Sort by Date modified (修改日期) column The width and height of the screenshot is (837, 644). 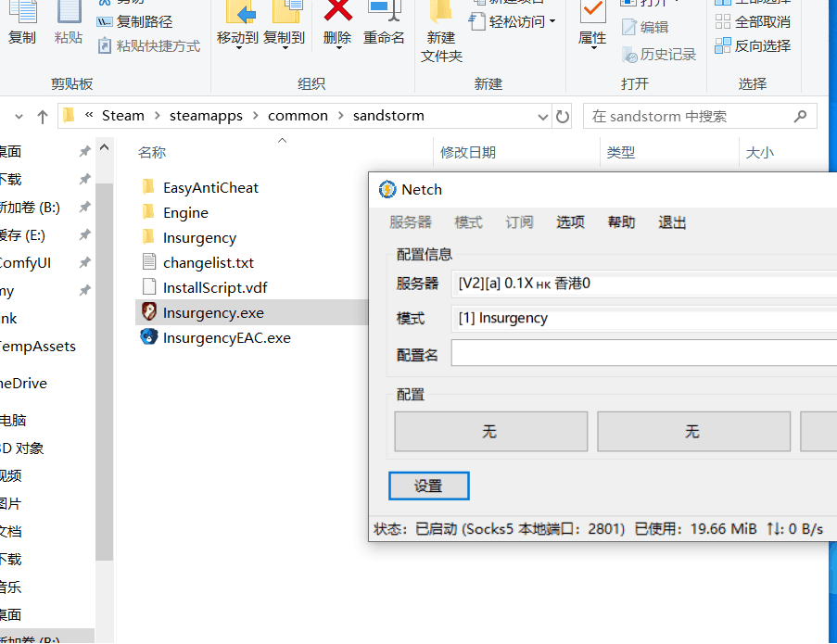467,153
